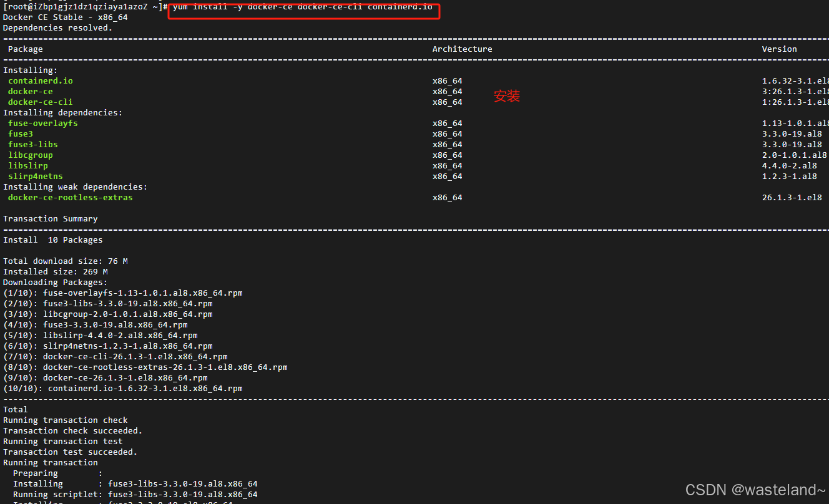Click 'Transaction check succeeded.' line

73,431
